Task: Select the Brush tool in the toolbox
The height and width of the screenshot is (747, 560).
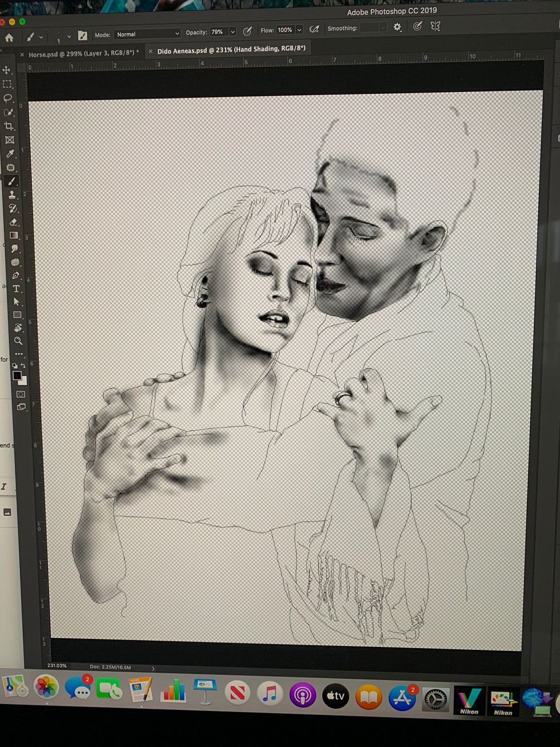Action: click(x=11, y=181)
